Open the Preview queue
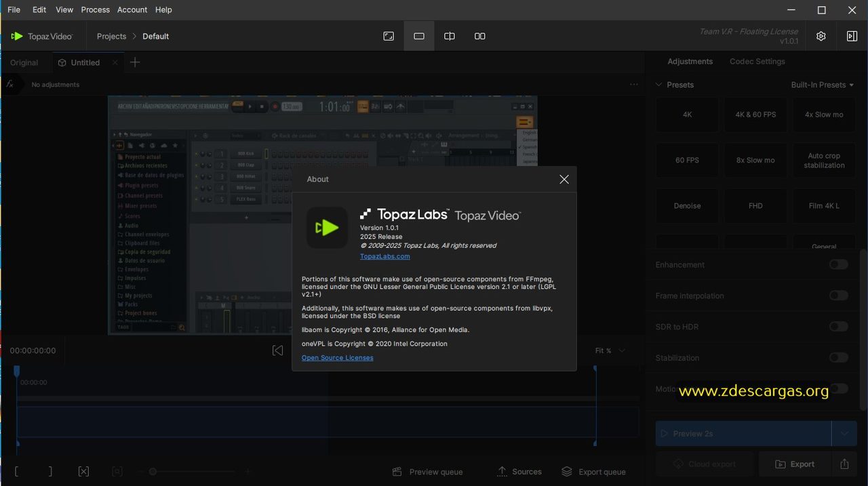The image size is (868, 486). coord(428,472)
